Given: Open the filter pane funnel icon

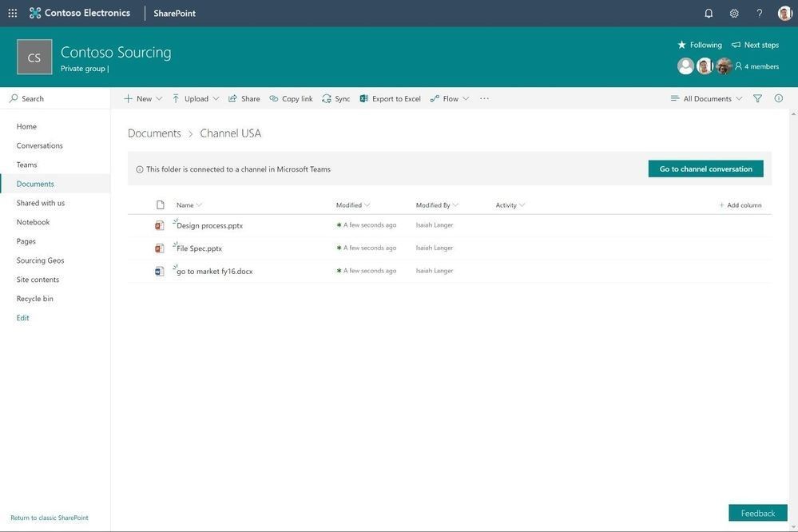Looking at the screenshot, I should (x=757, y=99).
